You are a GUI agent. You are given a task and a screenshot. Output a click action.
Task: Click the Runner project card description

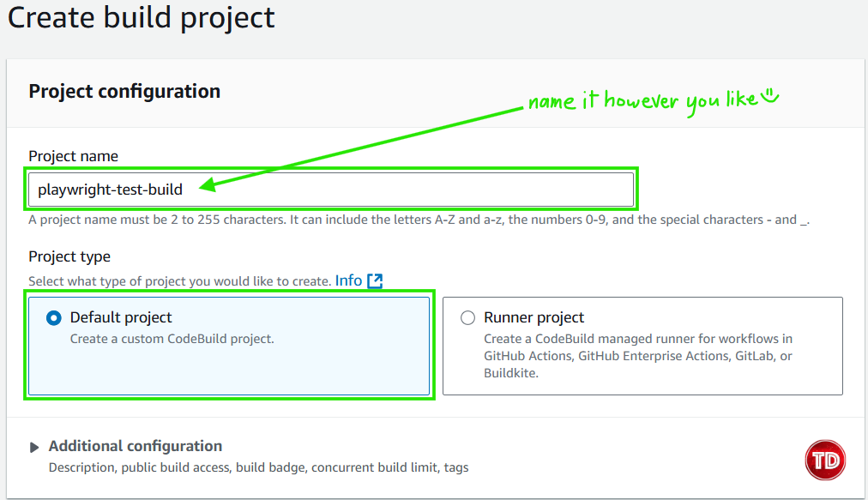(x=638, y=355)
